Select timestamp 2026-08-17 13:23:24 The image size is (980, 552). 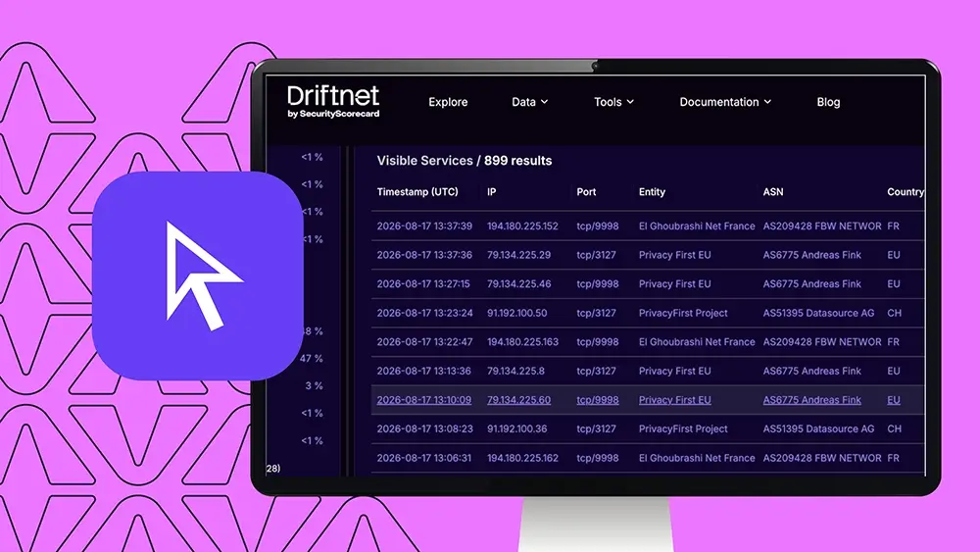tap(424, 313)
